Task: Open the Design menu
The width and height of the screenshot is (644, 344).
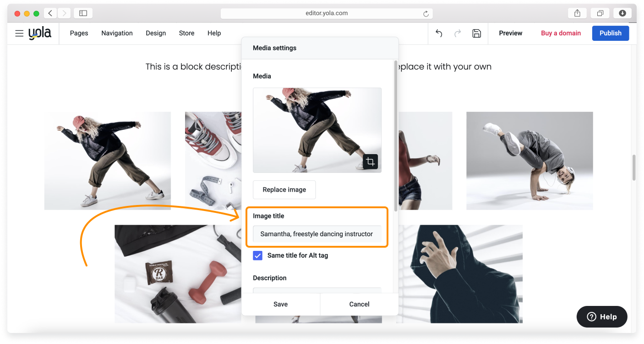Action: (x=156, y=33)
